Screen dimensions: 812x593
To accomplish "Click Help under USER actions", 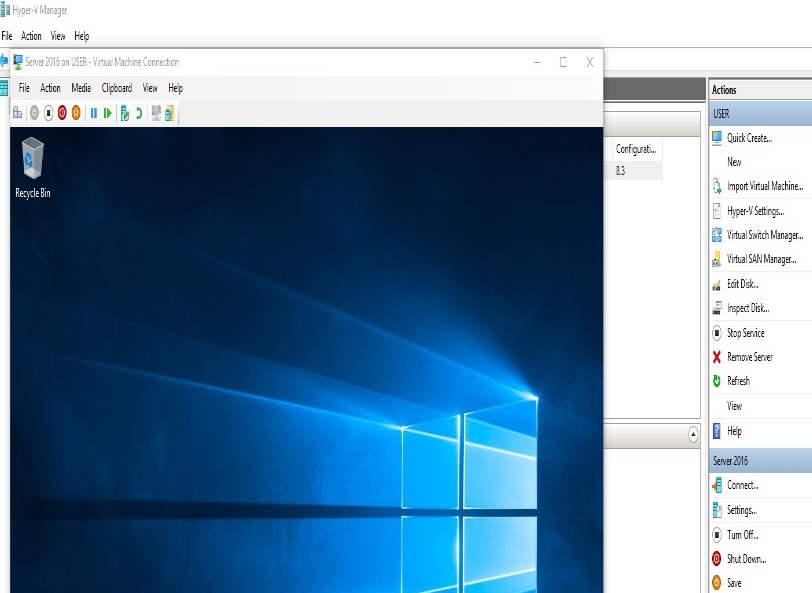I will (x=734, y=431).
